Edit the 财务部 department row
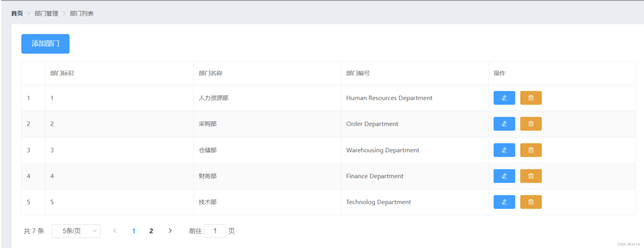 [x=504, y=176]
